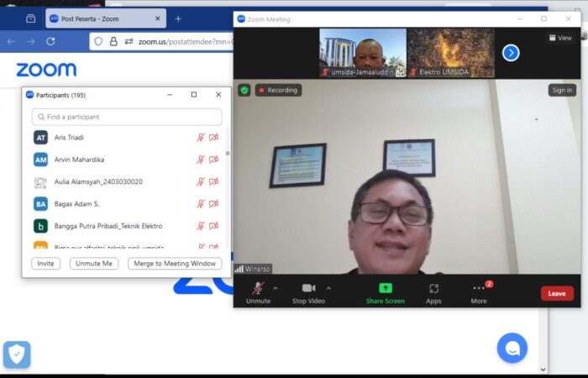Click the Invite button in Participants panel
Image resolution: width=588 pixels, height=378 pixels.
click(45, 264)
